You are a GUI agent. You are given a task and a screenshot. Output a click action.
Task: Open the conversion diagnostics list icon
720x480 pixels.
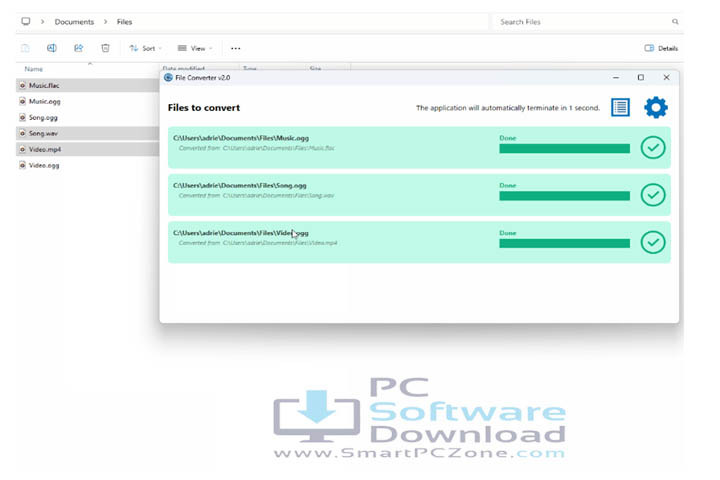pyautogui.click(x=620, y=107)
